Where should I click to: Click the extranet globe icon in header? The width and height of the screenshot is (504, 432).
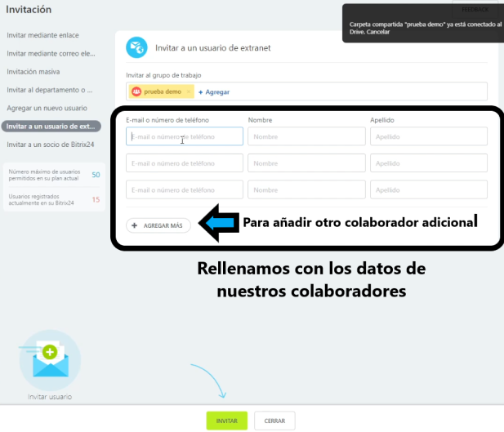(136, 47)
